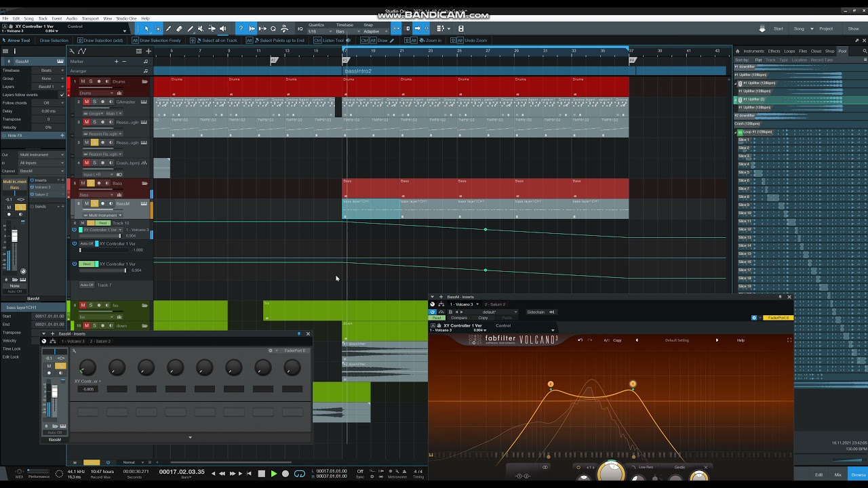Image resolution: width=868 pixels, height=488 pixels.
Task: Open Timebase Bars dropdown in toolbar
Action: [x=347, y=31]
